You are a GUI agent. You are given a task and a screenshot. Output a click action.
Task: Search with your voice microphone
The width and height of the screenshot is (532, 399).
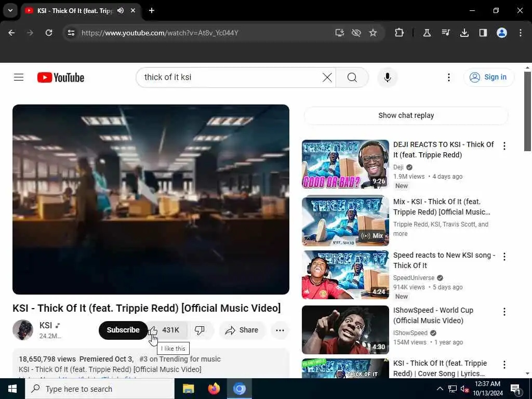click(x=387, y=77)
